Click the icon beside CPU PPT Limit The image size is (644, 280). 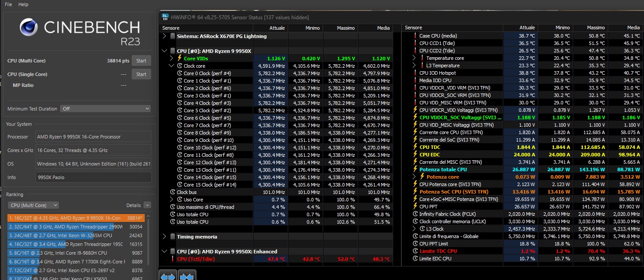coord(415,244)
